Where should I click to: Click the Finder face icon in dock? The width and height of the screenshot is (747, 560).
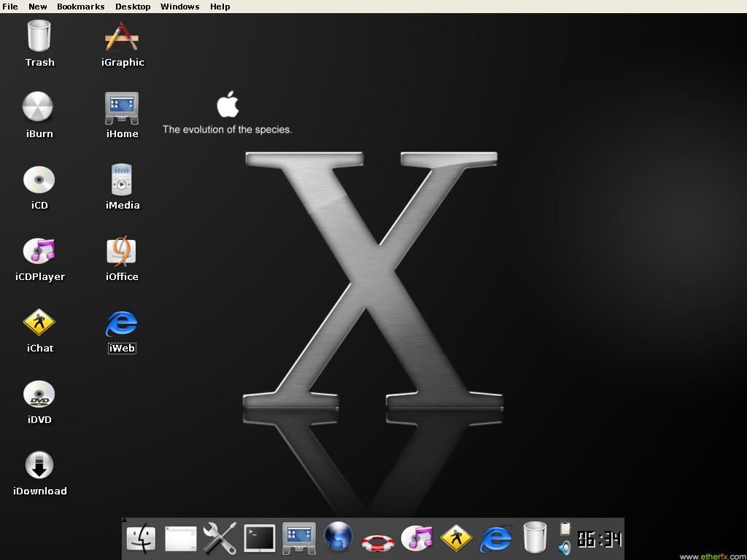coord(141,538)
